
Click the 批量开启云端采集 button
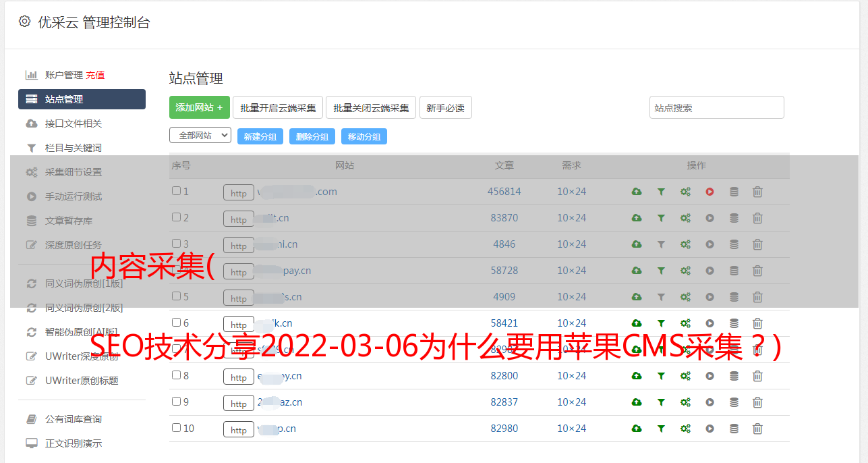[278, 107]
